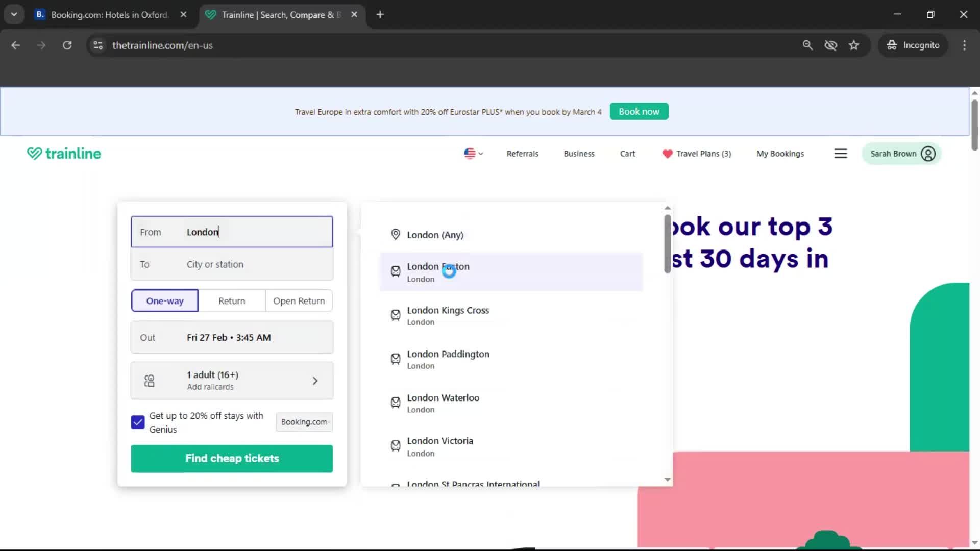Click the Find cheap tickets button
980x551 pixels.
(232, 458)
